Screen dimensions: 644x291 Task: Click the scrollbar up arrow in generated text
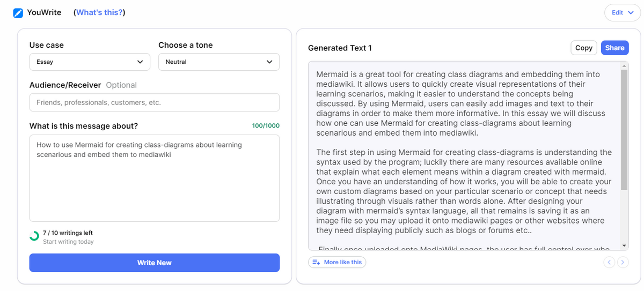click(624, 66)
